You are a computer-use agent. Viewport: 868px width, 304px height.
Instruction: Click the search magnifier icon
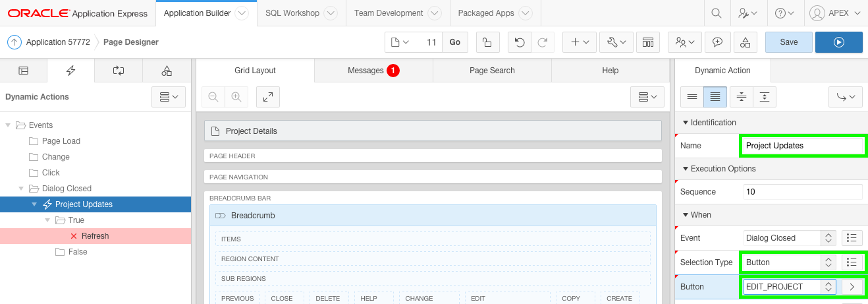click(717, 13)
